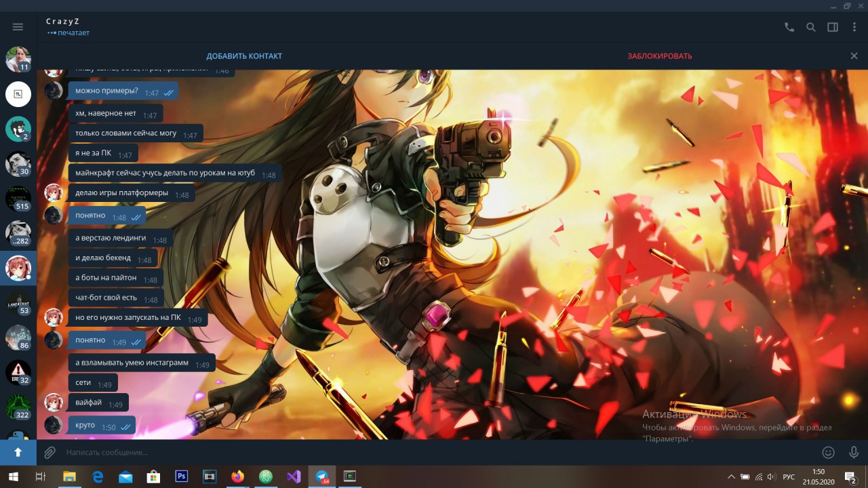
Task: Launch Microsoft Edge from taskbar
Action: point(97,476)
